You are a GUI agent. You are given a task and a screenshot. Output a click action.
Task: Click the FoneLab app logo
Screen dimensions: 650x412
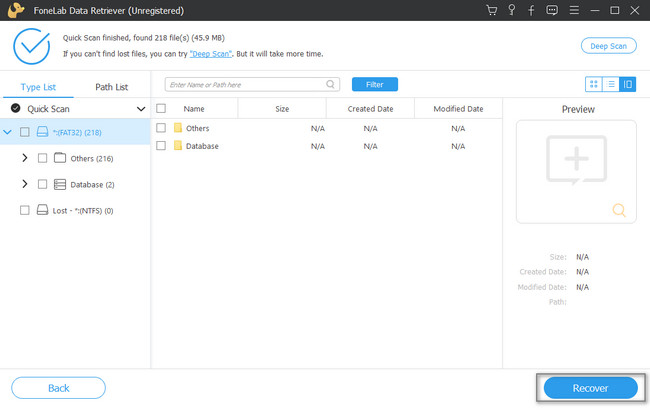pos(16,10)
